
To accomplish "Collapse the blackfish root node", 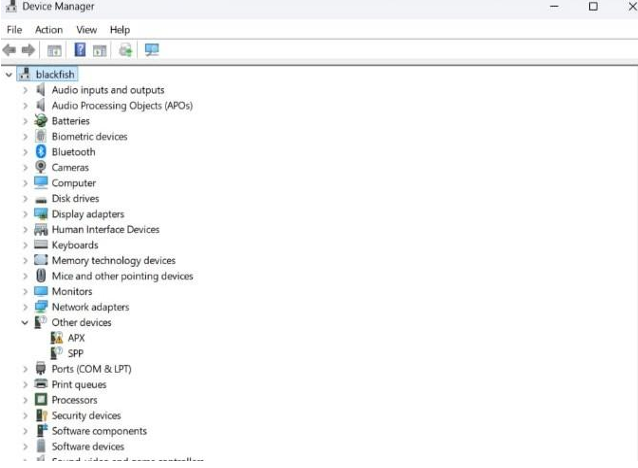I will tap(9, 74).
